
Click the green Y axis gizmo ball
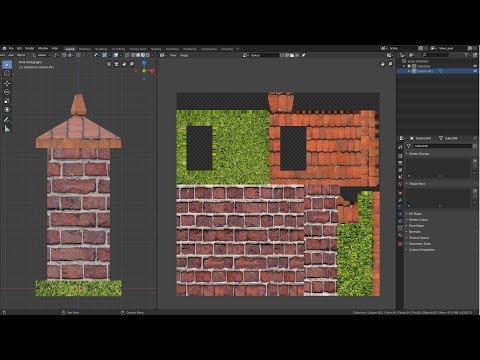click(x=144, y=71)
